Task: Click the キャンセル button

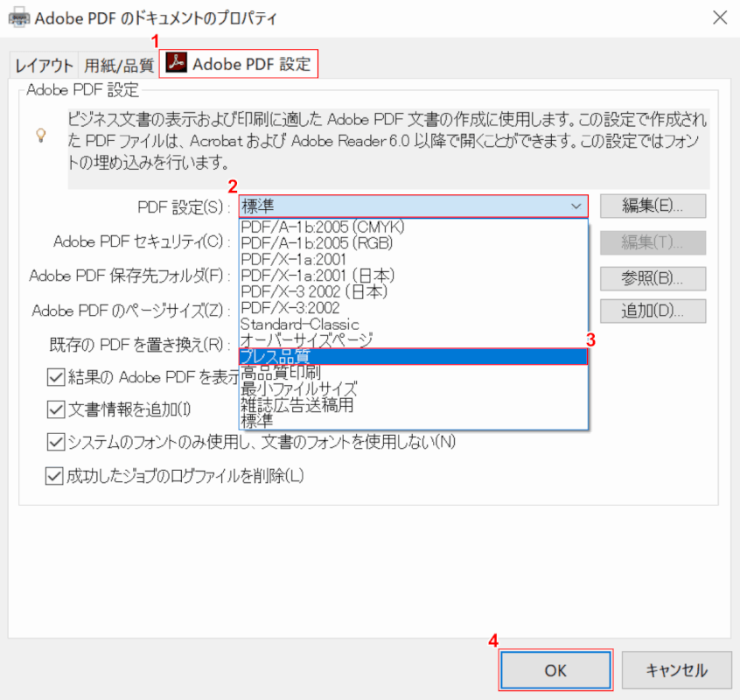Action: pyautogui.click(x=676, y=670)
